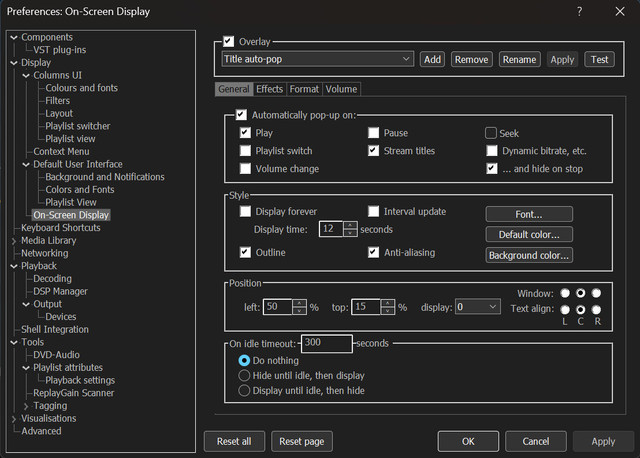Image resolution: width=640 pixels, height=458 pixels.
Task: Switch to the General tab
Action: pos(233,89)
